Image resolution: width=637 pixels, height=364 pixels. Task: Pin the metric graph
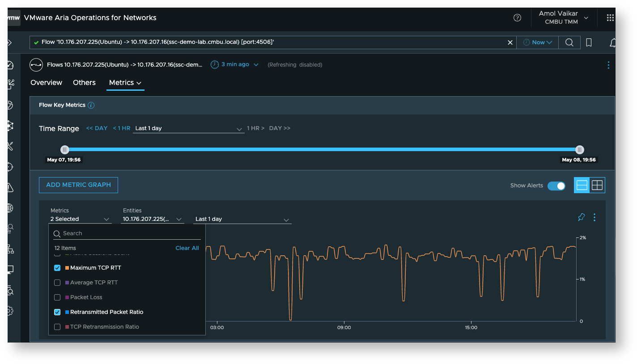(x=581, y=217)
